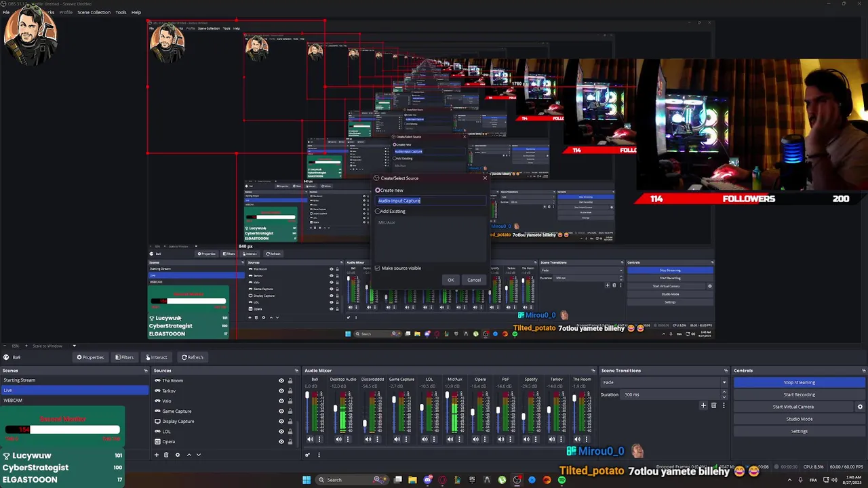Pop out the Scenes dock
This screenshot has width=868, height=488.
(x=145, y=371)
